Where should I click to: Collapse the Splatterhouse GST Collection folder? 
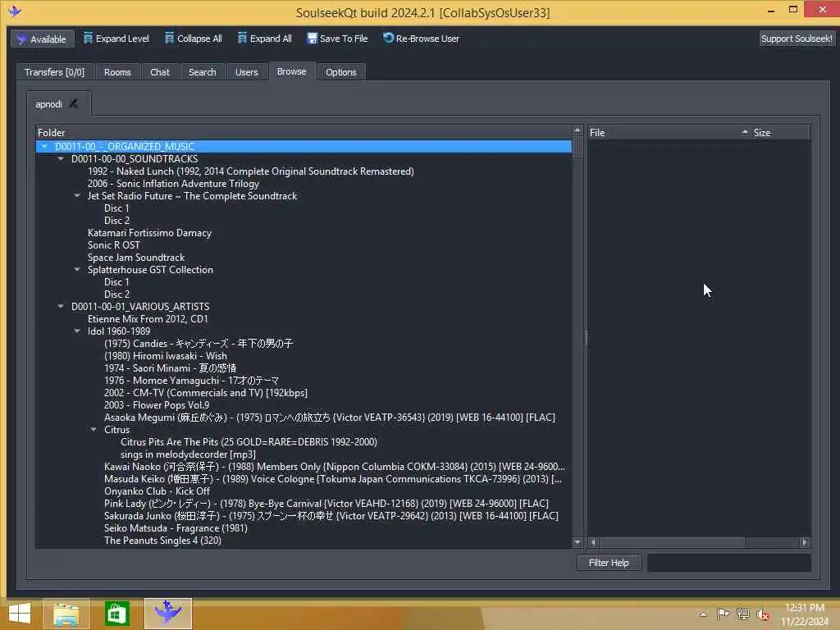pos(77,269)
